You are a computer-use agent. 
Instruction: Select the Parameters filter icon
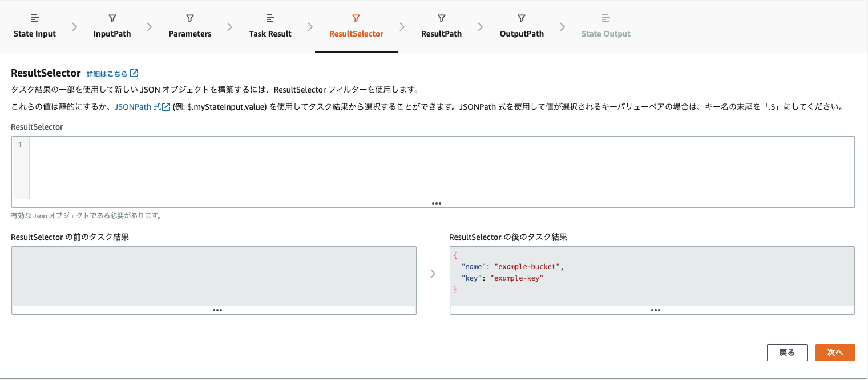pos(189,18)
